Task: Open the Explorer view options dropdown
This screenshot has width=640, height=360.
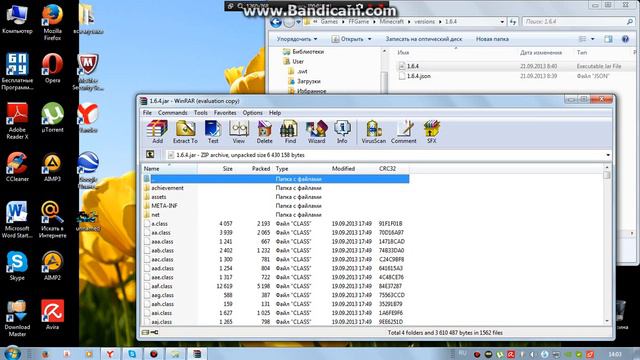Action: point(593,39)
